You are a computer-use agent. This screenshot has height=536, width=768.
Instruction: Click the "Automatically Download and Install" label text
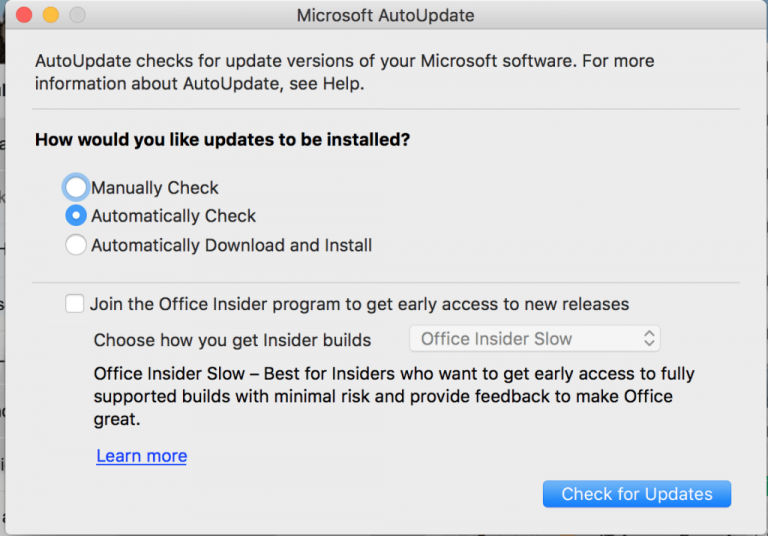(x=232, y=245)
